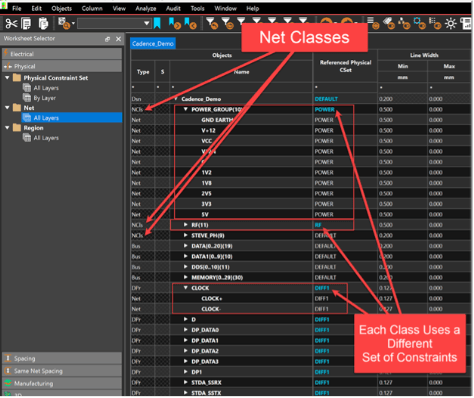Expand the STDA_SSRX differential pair

[186, 382]
